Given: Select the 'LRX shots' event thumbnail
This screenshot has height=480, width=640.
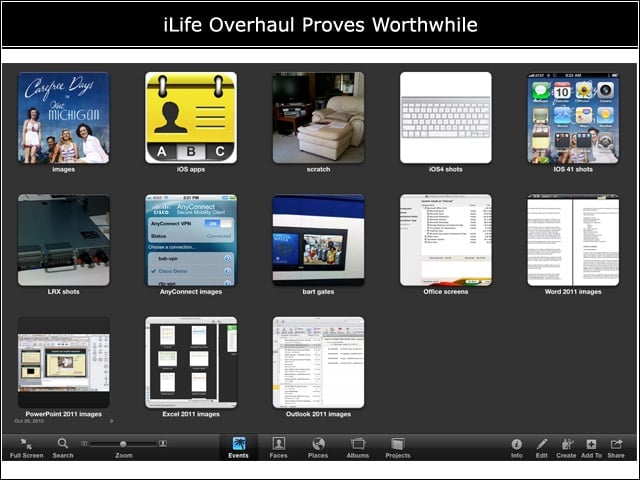Looking at the screenshot, I should [64, 240].
